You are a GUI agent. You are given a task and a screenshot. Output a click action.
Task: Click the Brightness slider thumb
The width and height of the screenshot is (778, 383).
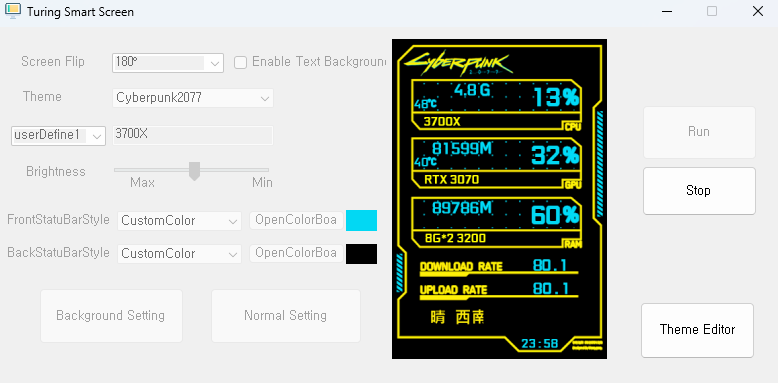click(194, 171)
